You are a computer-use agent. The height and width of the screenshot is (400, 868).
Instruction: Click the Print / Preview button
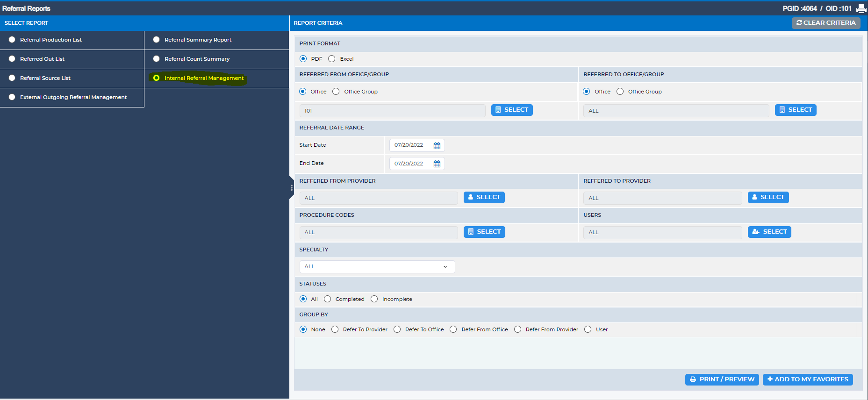[722, 379]
